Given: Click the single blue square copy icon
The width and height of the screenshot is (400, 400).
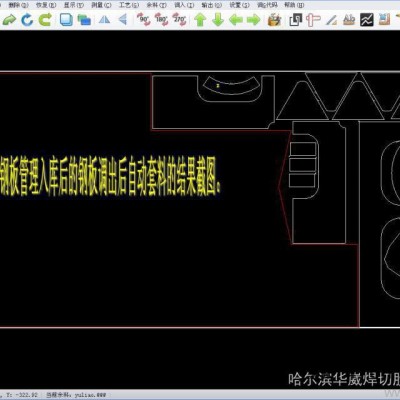Looking at the screenshot, I should [66, 20].
